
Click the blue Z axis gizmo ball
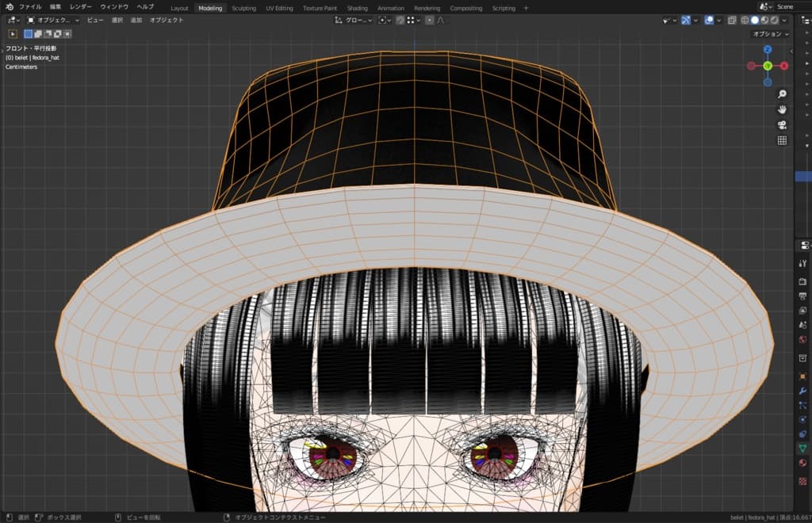[768, 49]
